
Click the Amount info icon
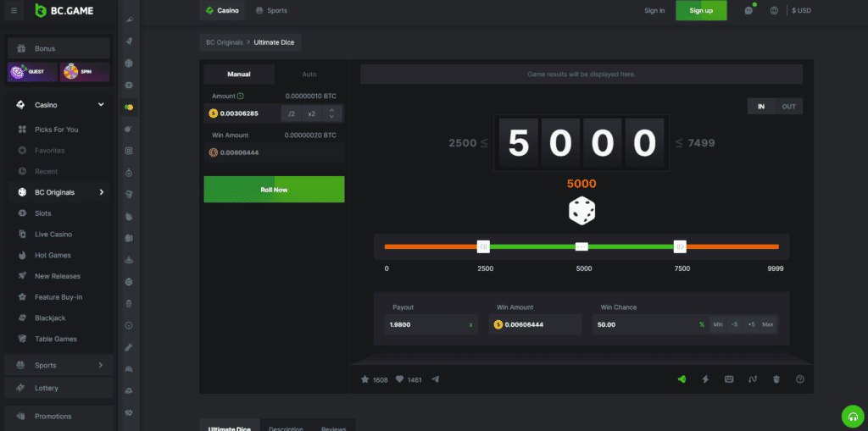click(x=240, y=97)
